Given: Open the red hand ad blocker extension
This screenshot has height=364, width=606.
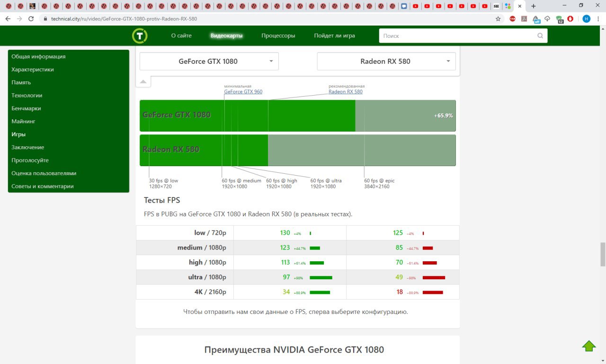Looking at the screenshot, I should [x=570, y=19].
